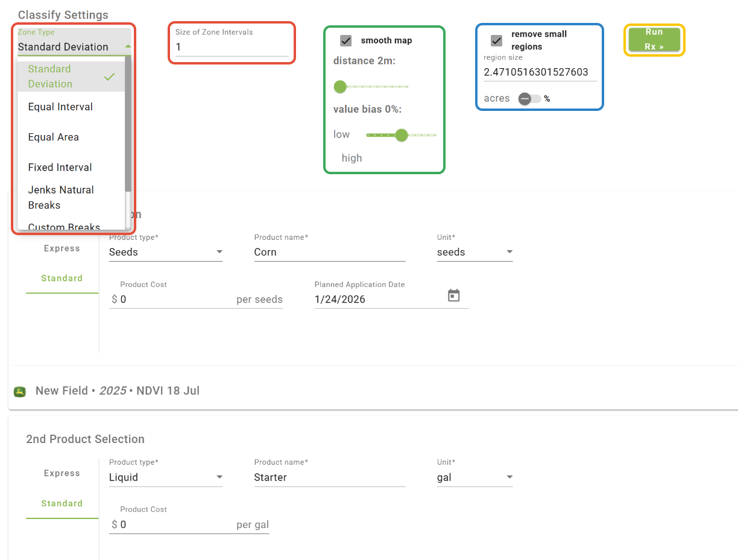Click the Run Rx button
The image size is (738, 560).
[x=654, y=39]
